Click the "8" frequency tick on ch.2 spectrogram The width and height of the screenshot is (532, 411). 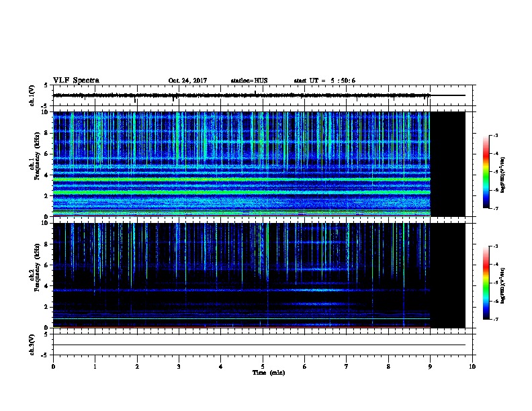47,244
